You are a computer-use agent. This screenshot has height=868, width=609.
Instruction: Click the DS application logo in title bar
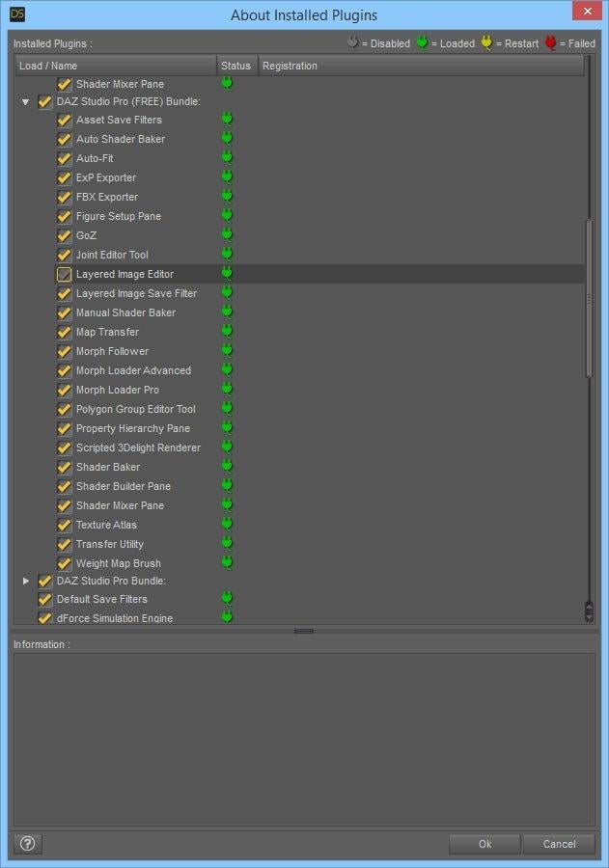(17, 14)
